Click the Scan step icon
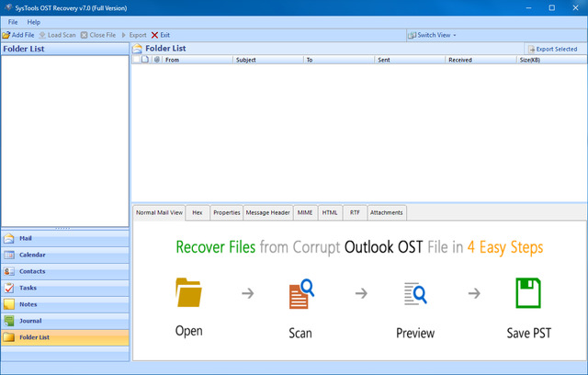588x375 pixels. pos(301,293)
